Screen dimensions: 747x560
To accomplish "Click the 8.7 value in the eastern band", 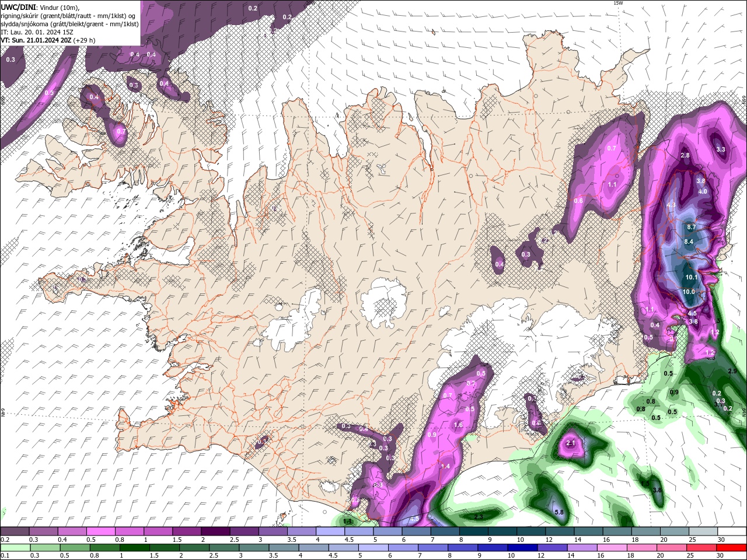I will click(692, 227).
